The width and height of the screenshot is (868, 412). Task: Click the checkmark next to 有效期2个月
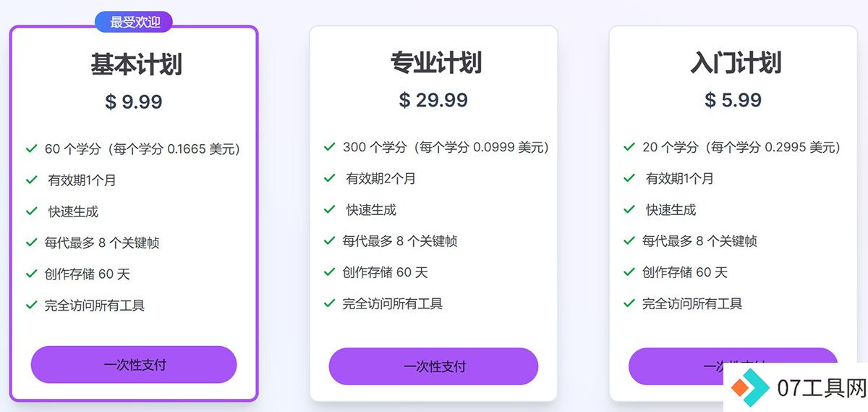tap(329, 178)
